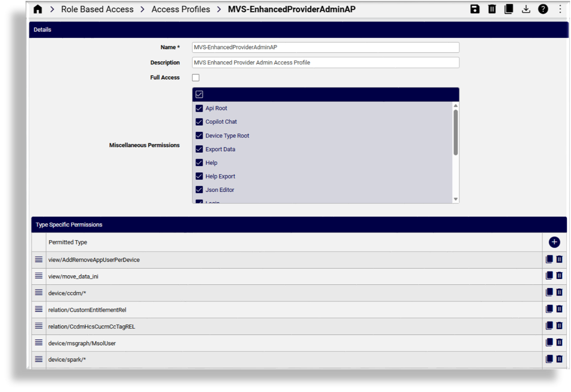571x392 pixels.
Task: Click the Description input field
Action: point(325,63)
